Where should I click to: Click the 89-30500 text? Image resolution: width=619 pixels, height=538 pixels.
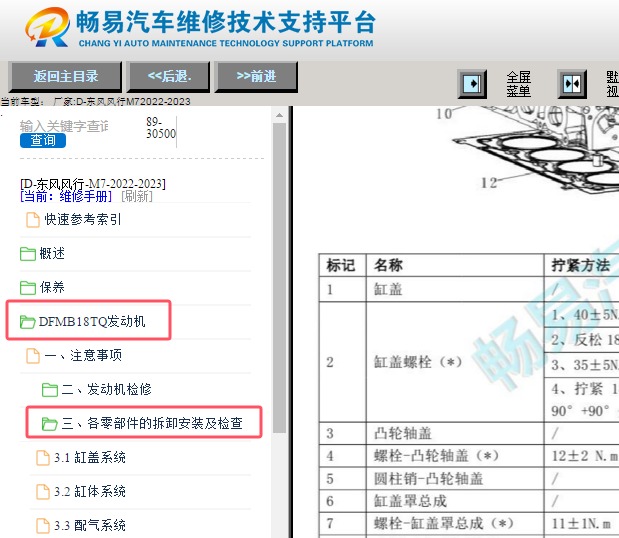[x=161, y=128]
